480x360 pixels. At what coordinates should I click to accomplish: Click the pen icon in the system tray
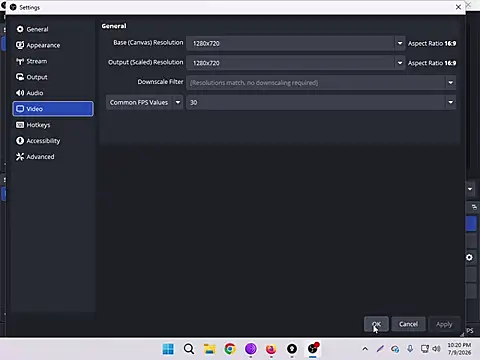(x=380, y=349)
